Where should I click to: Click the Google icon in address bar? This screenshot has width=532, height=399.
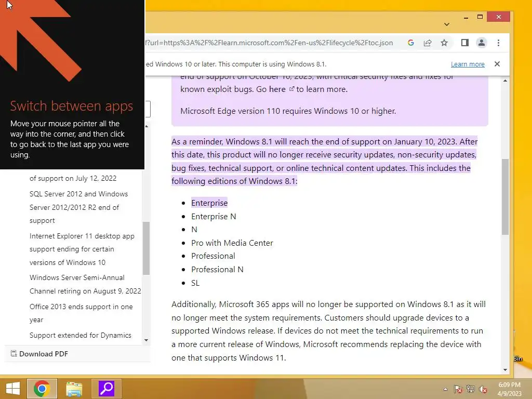(x=410, y=43)
